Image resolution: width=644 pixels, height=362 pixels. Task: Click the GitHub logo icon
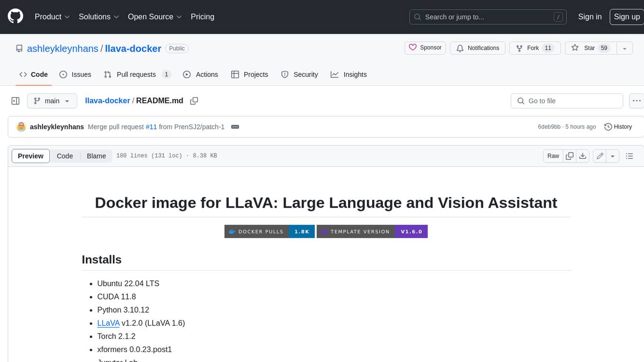16,17
